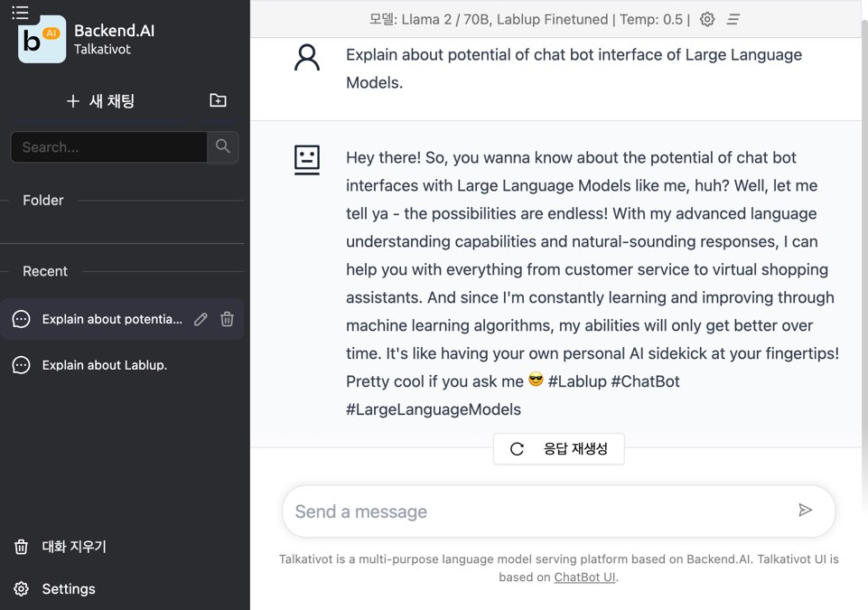Click the search magnifier icon

[223, 146]
